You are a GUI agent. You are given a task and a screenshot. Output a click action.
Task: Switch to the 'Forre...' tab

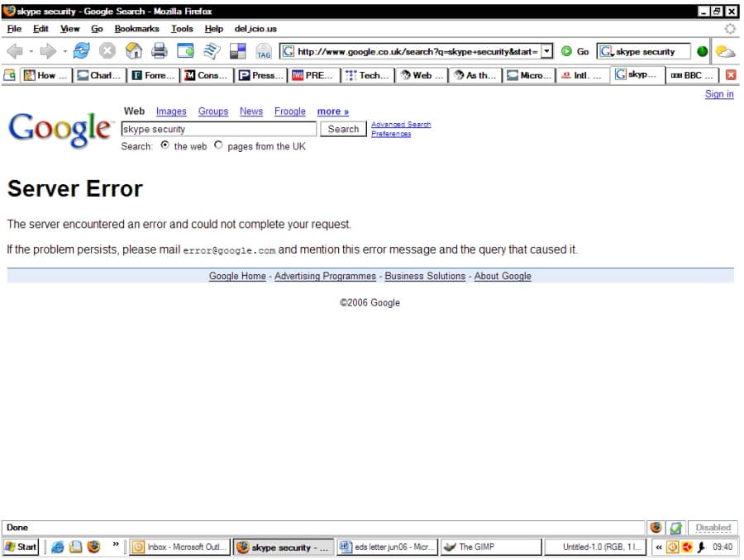point(153,75)
